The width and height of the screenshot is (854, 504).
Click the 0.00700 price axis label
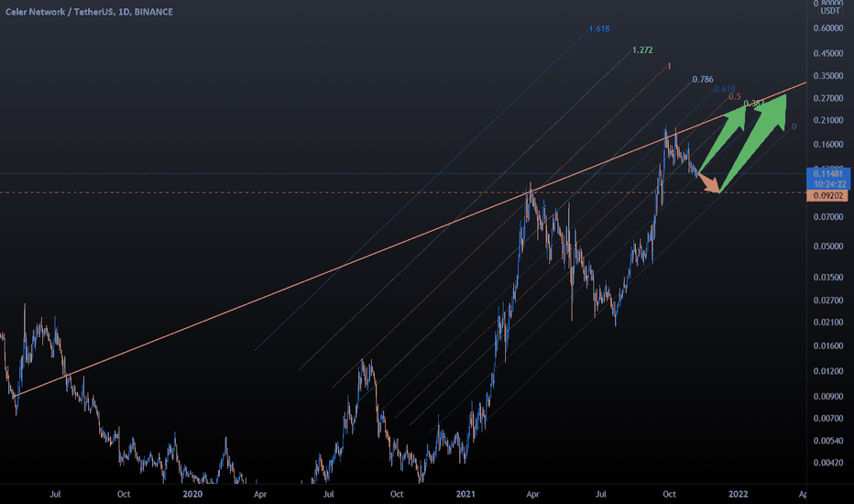click(827, 419)
